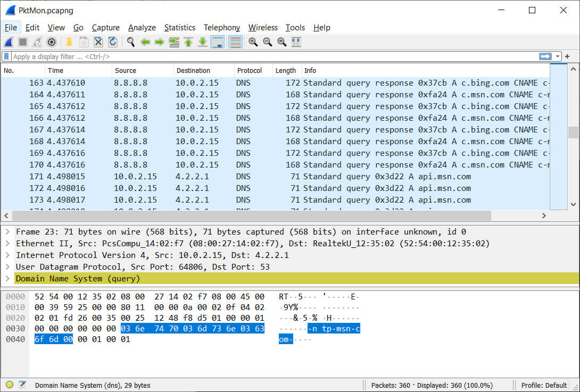This screenshot has width=580, height=392.
Task: Open capture options with the gear icon
Action: pyautogui.click(x=51, y=41)
